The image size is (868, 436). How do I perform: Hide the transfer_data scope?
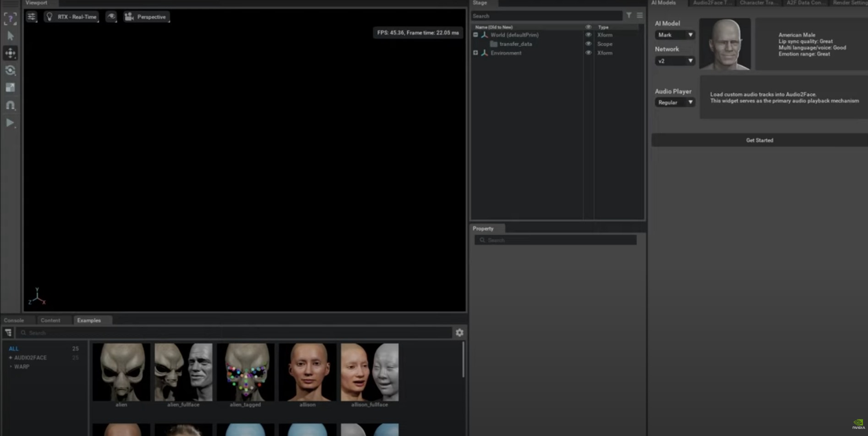point(588,44)
